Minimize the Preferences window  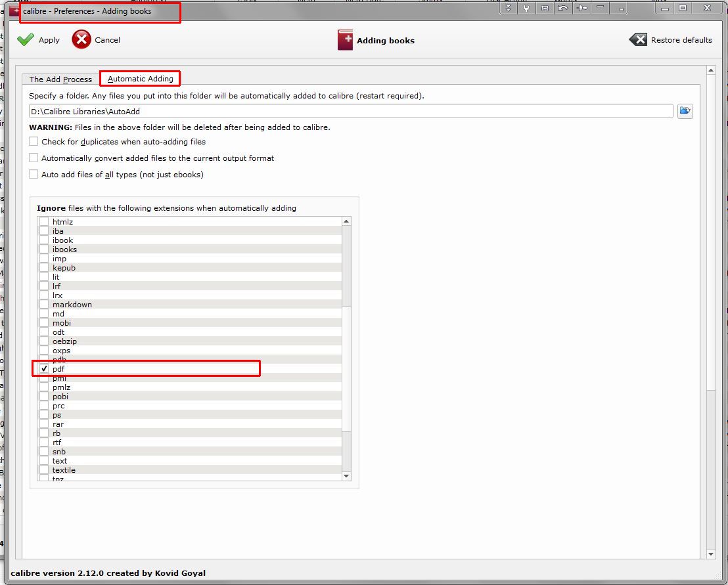[x=665, y=9]
